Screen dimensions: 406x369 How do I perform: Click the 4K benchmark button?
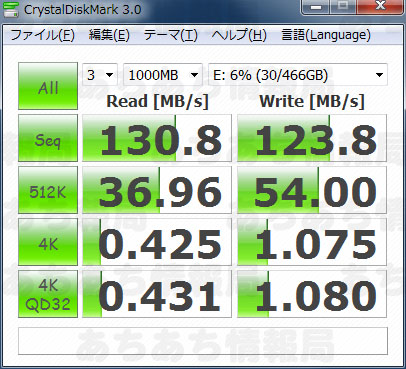coord(48,242)
